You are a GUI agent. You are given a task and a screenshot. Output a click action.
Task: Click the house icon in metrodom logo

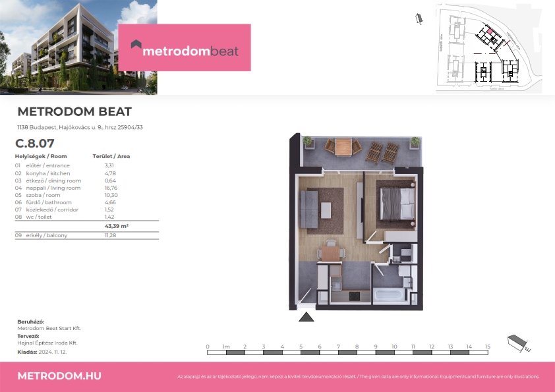click(136, 44)
